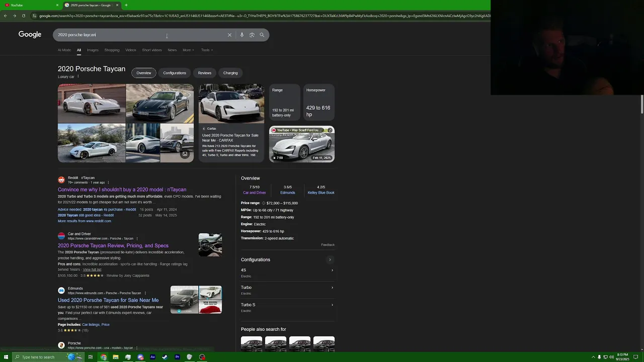This screenshot has width=644, height=362.
Task: Click the magnifying glass search button
Action: click(262, 35)
